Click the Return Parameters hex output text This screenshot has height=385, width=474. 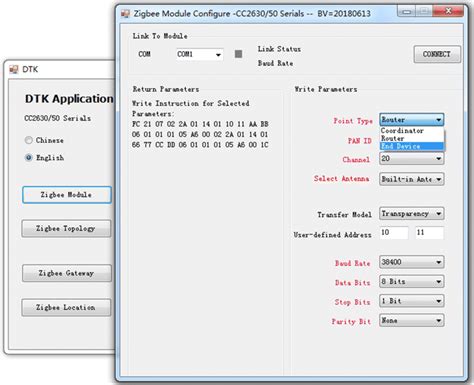click(200, 134)
